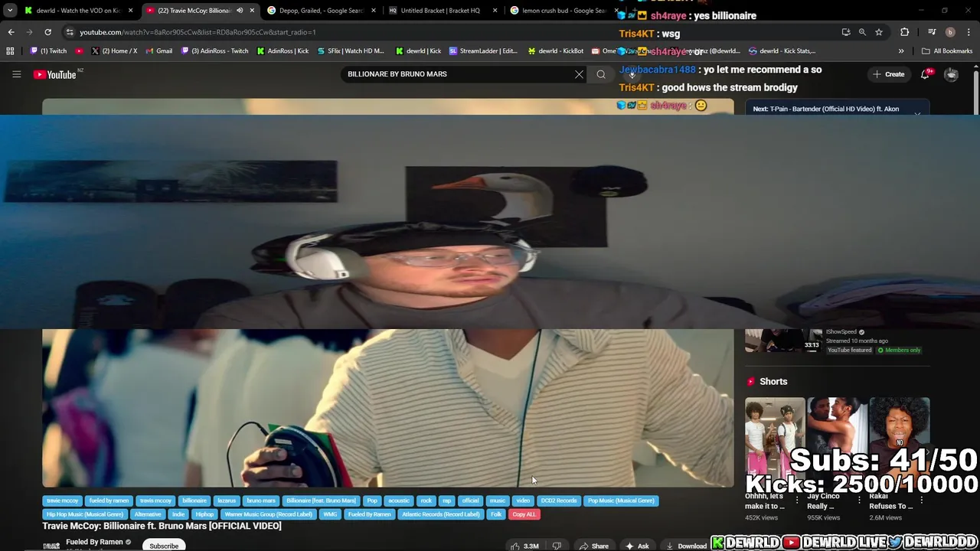This screenshot has width=980, height=551.
Task: Close the Travie McCoy YouTube tab
Action: (x=252, y=11)
